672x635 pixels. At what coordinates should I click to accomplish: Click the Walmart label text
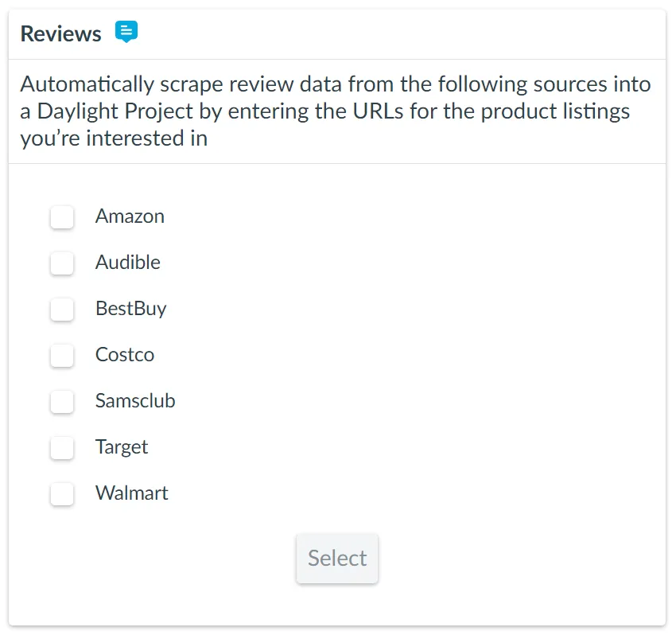[132, 493]
